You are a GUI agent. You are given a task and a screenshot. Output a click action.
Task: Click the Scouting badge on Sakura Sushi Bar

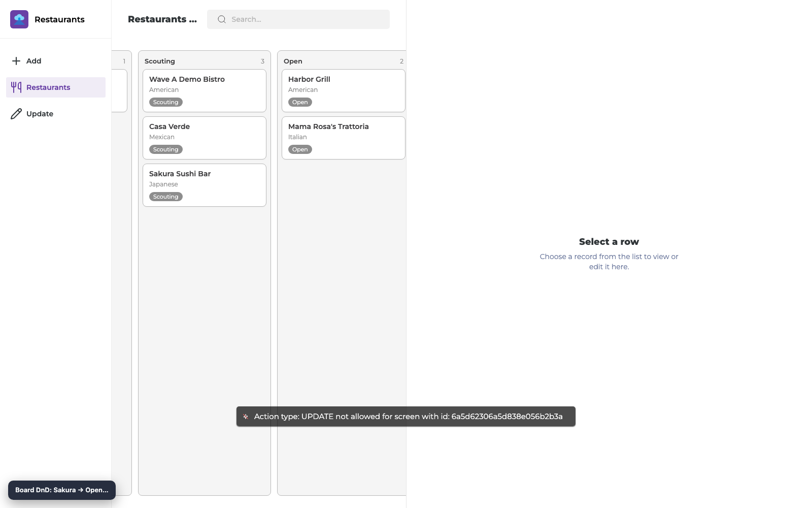166,197
